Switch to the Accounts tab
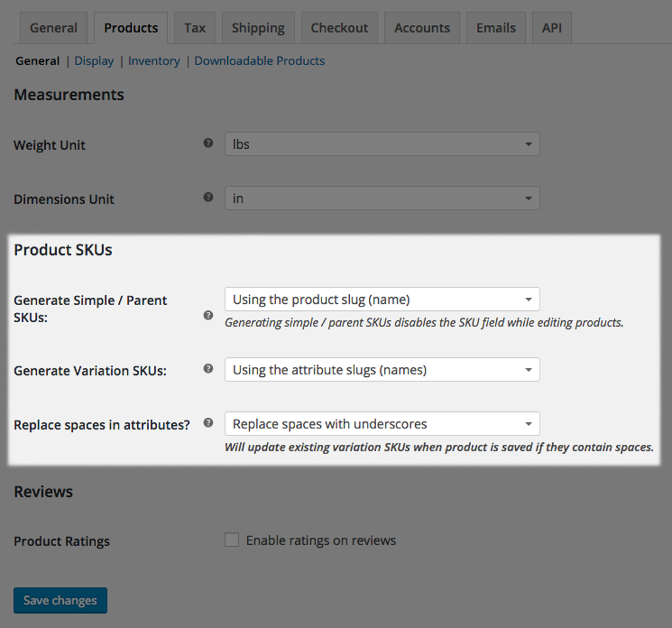672x628 pixels. [x=422, y=28]
